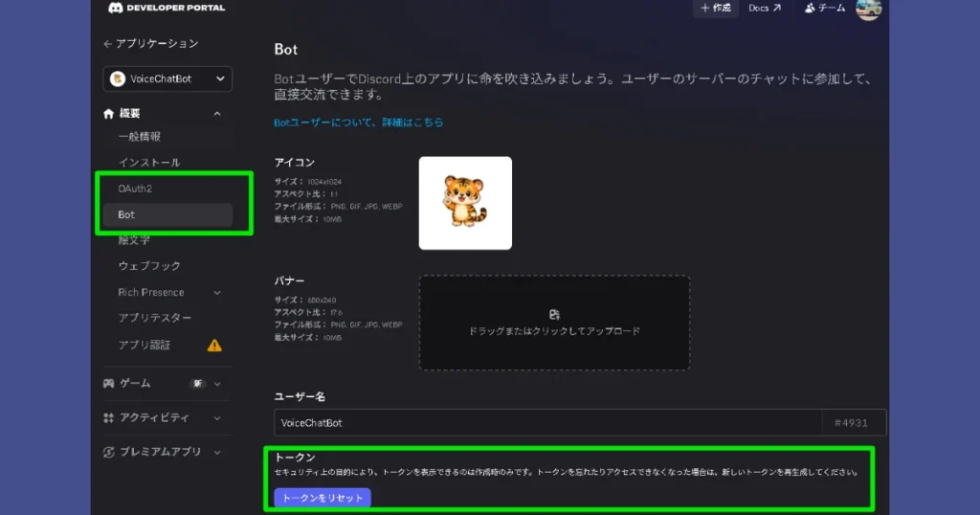Go back to アプリケーション list
The width and height of the screenshot is (980, 515).
151,44
